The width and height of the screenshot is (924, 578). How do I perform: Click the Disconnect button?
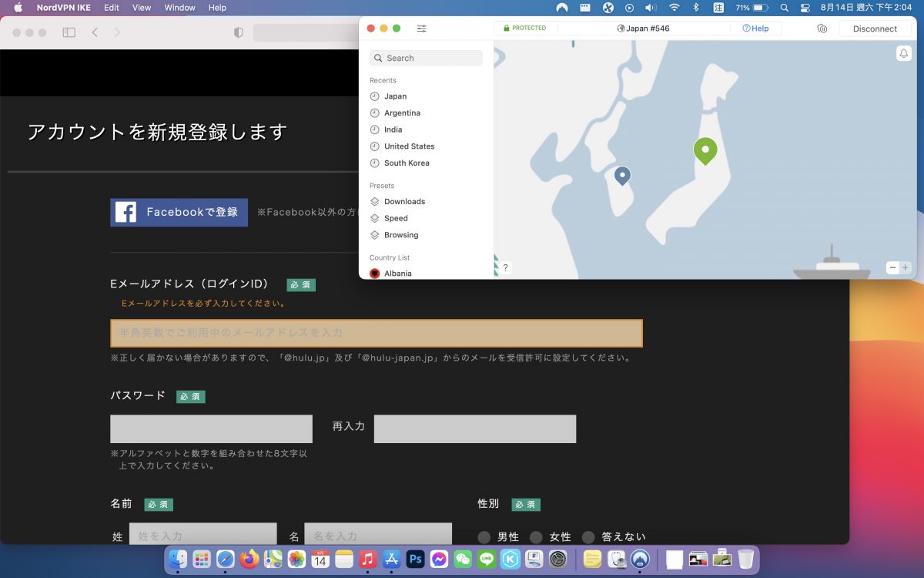(x=875, y=29)
